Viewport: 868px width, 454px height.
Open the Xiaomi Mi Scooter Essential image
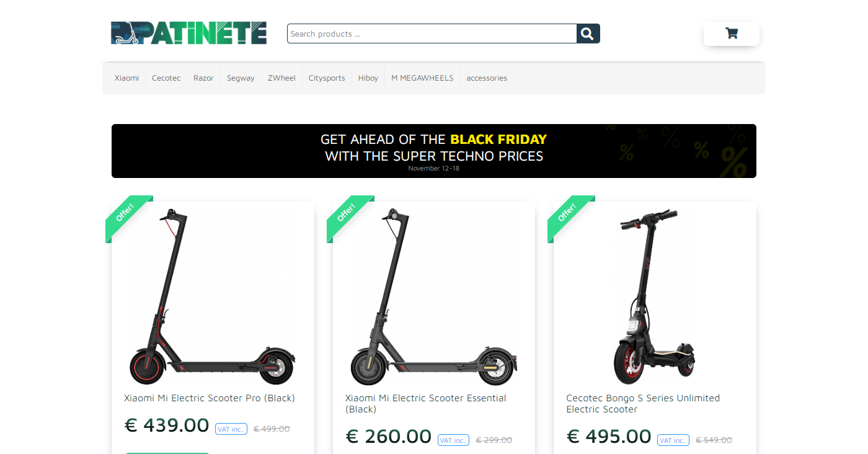pos(434,297)
